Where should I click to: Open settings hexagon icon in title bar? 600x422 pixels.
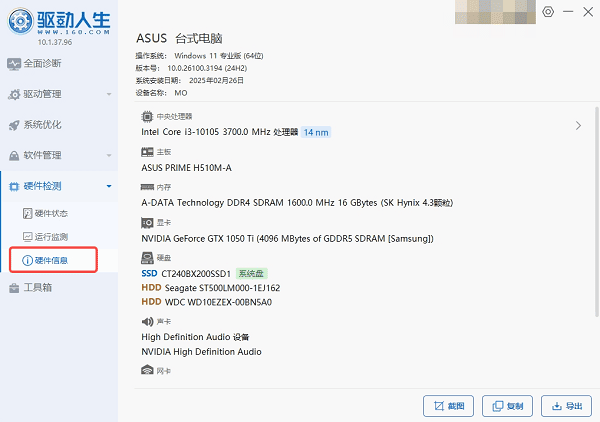click(x=548, y=12)
